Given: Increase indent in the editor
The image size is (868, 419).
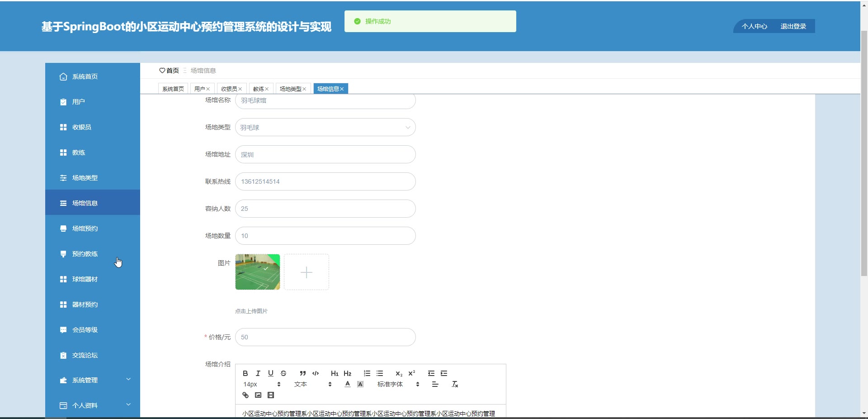Looking at the screenshot, I should point(444,373).
